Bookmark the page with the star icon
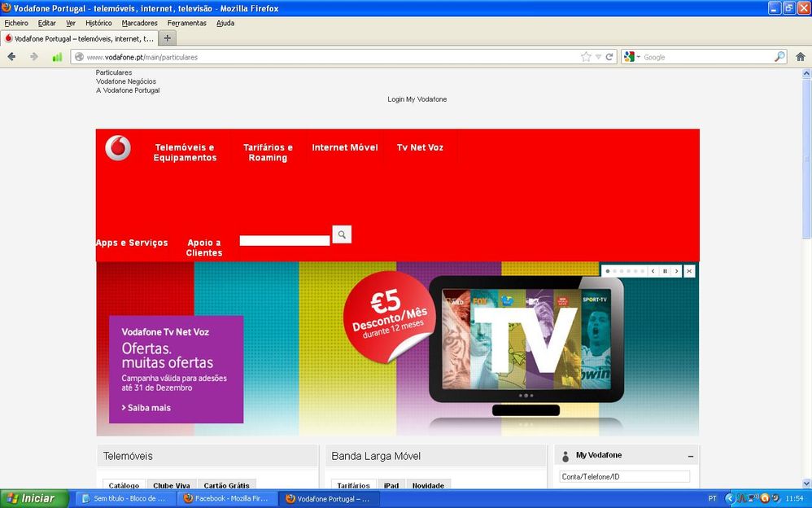Screen dimensions: 812x508 point(584,57)
